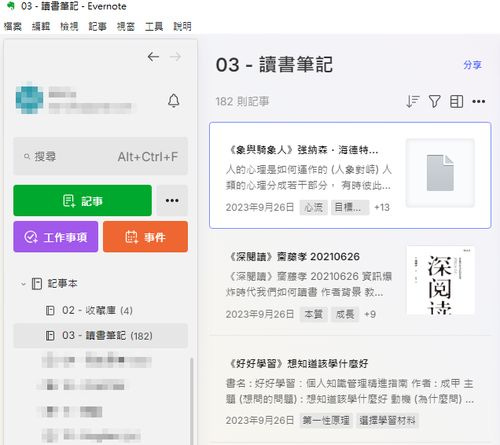Create a new 工作事項 task
The image size is (500, 445).
point(56,237)
